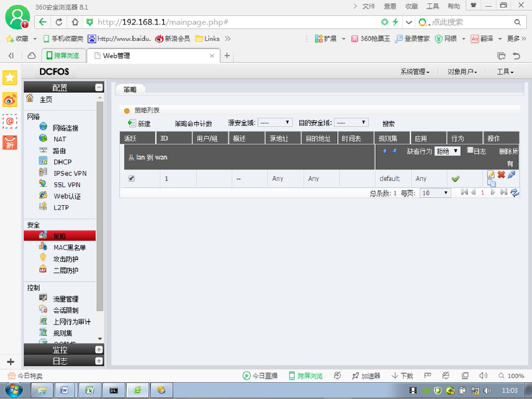Open Word from the taskbar
532x399 pixels.
coord(64,390)
